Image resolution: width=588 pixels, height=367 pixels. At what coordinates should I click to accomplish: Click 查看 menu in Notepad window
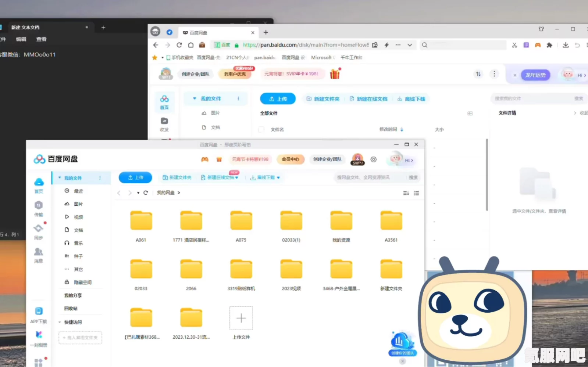point(42,39)
